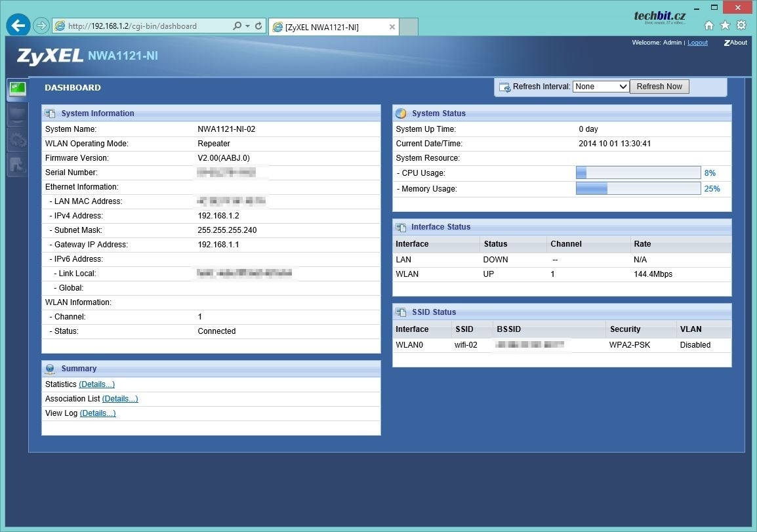
Task: Open the Monitor sidebar icon
Action: (x=17, y=115)
